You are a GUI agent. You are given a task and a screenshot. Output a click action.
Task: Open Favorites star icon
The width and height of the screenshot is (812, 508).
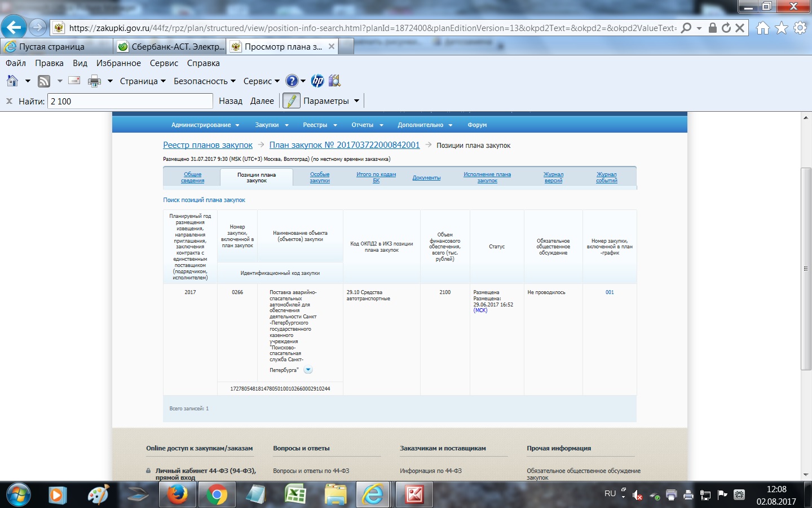[782, 28]
